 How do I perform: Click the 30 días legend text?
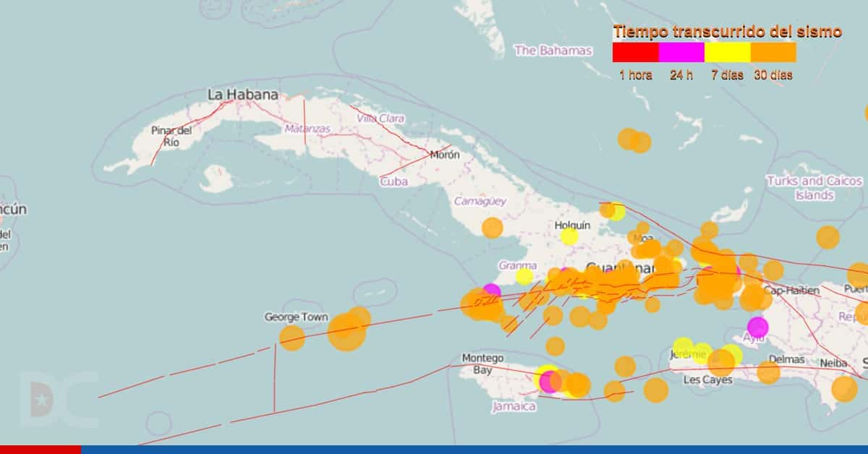tap(773, 75)
